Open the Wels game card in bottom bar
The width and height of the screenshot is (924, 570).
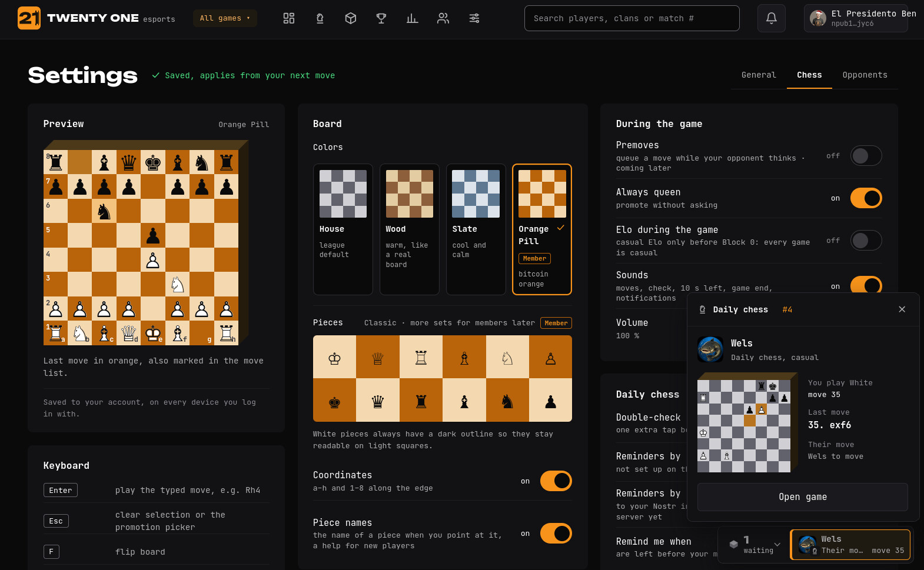point(851,545)
